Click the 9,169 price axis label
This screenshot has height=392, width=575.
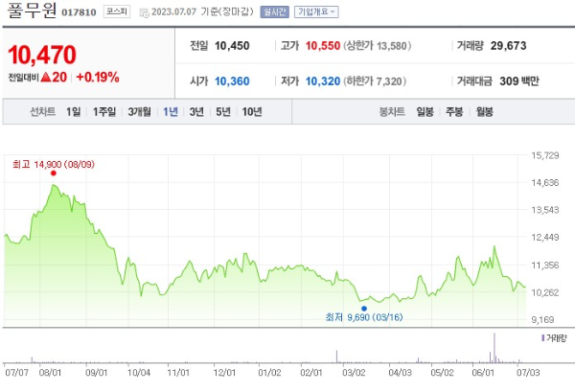(542, 320)
